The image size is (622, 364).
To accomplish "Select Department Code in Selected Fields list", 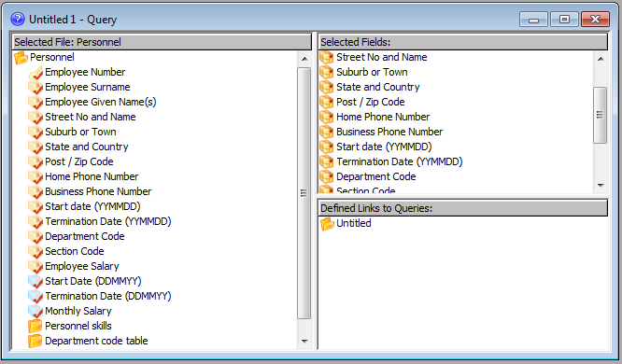I will [375, 176].
